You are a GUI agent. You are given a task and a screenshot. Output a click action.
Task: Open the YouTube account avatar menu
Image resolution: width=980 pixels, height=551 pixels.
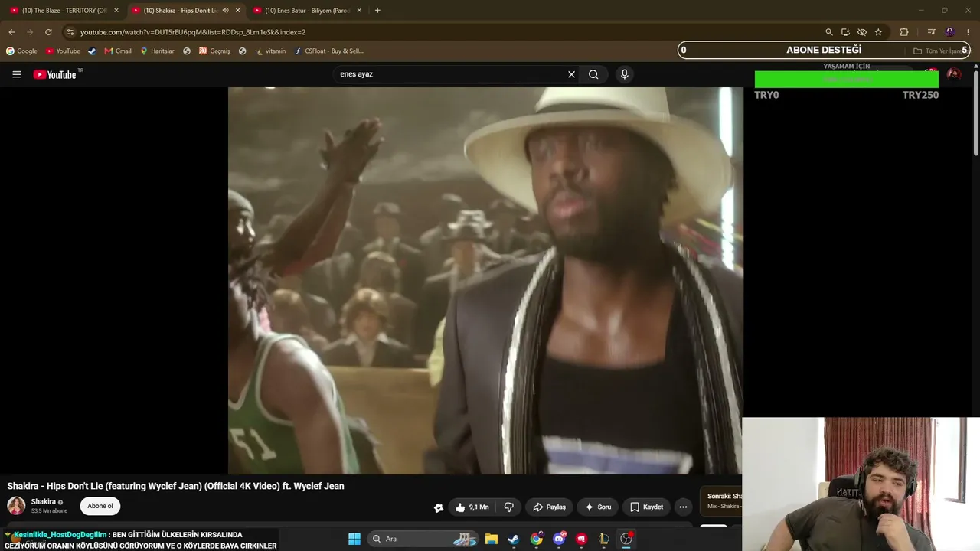[954, 74]
